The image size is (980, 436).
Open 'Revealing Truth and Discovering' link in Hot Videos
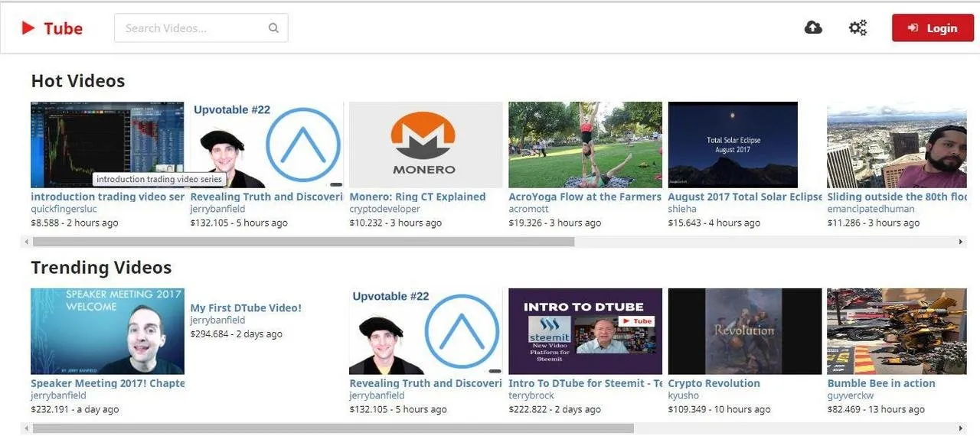point(266,197)
